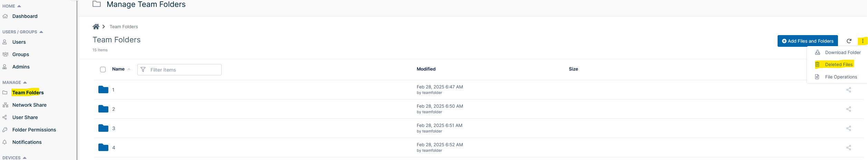Choose File Operations in the dropdown menu
Image resolution: width=868 pixels, height=160 pixels.
[x=841, y=77]
